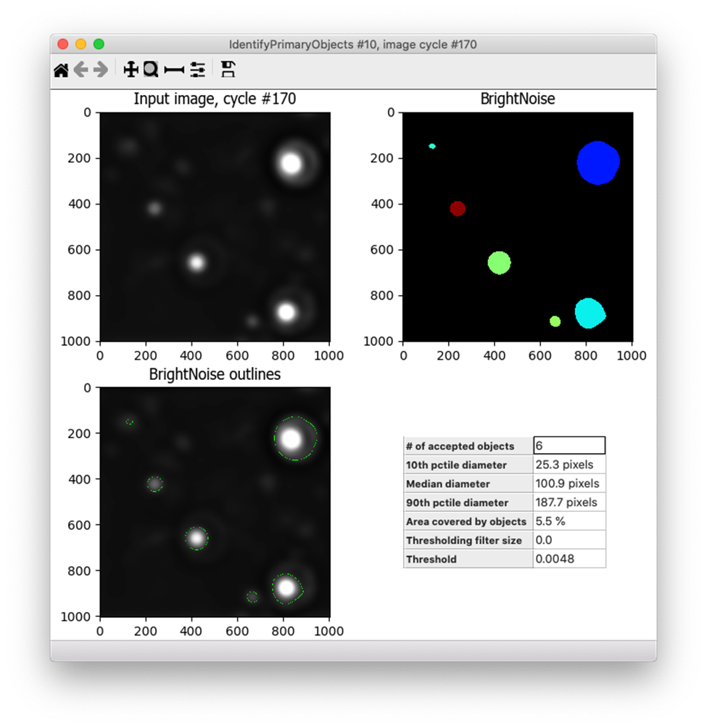Click the title 'Input image, cycle #170'
707x728 pixels.
click(215, 99)
